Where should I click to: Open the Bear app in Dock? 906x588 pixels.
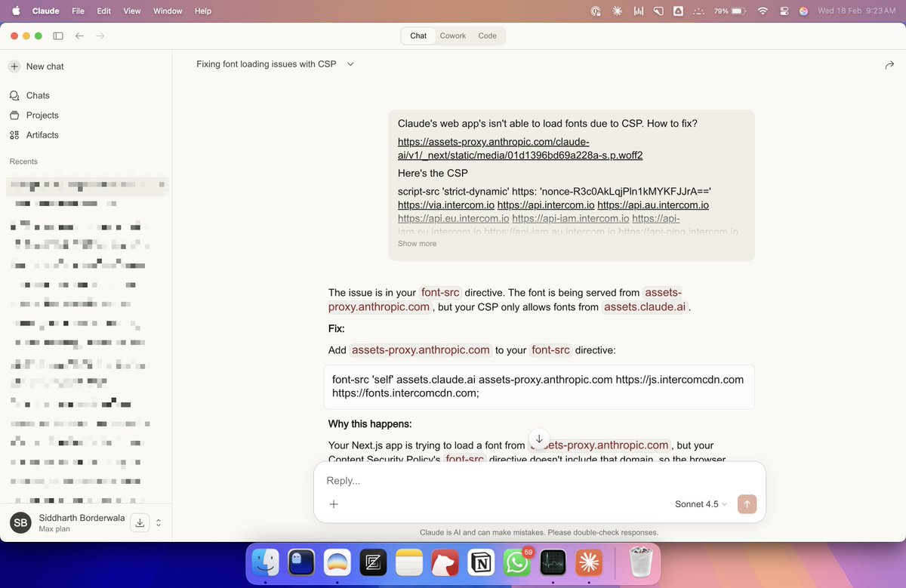(x=445, y=562)
